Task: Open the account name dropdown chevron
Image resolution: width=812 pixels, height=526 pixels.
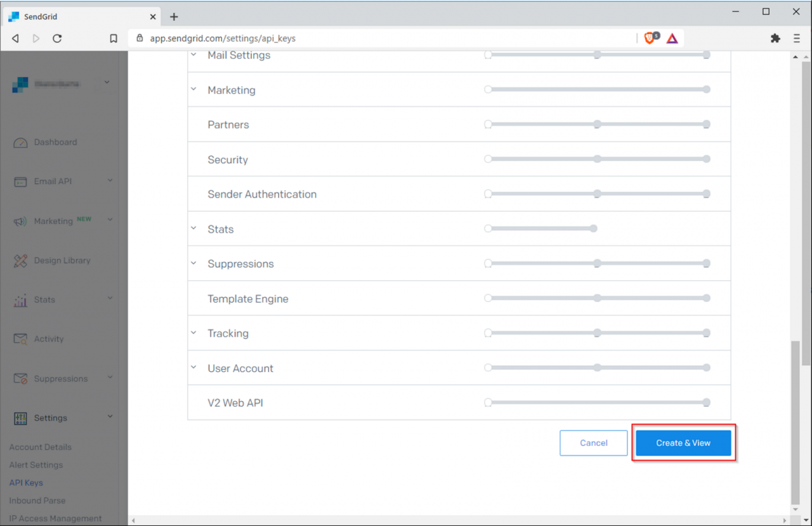Action: (x=107, y=82)
